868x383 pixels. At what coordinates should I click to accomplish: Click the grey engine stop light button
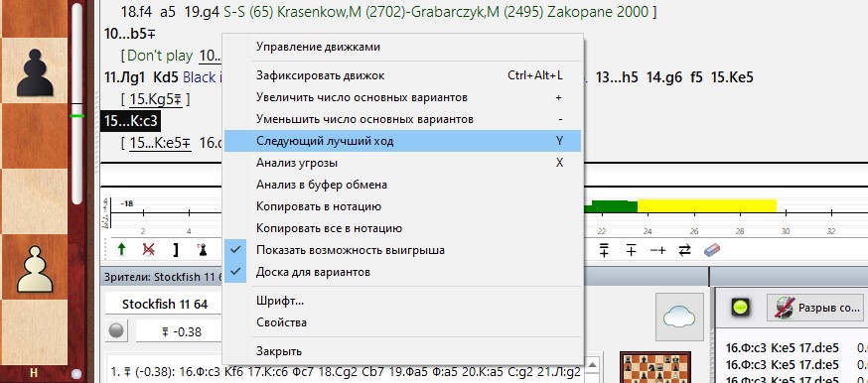click(x=116, y=331)
